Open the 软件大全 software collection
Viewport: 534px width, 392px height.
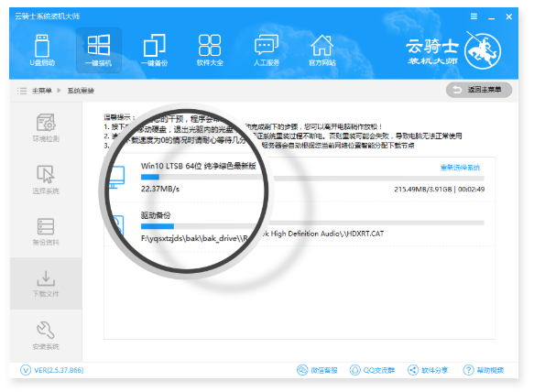210,50
